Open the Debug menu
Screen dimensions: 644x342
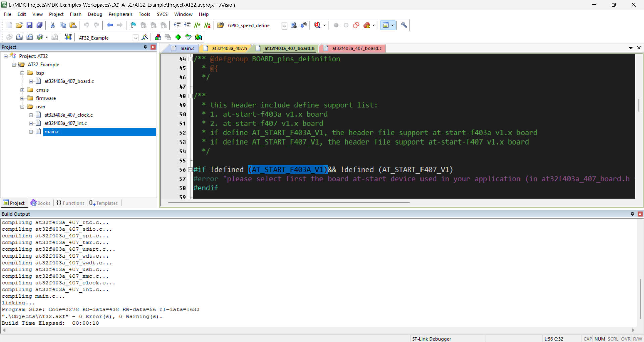point(95,14)
